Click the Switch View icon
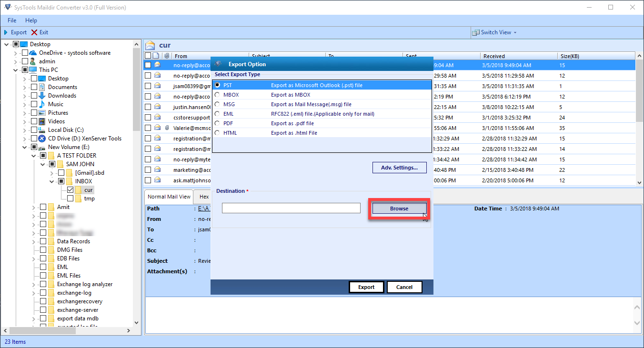The image size is (644, 348). click(475, 32)
